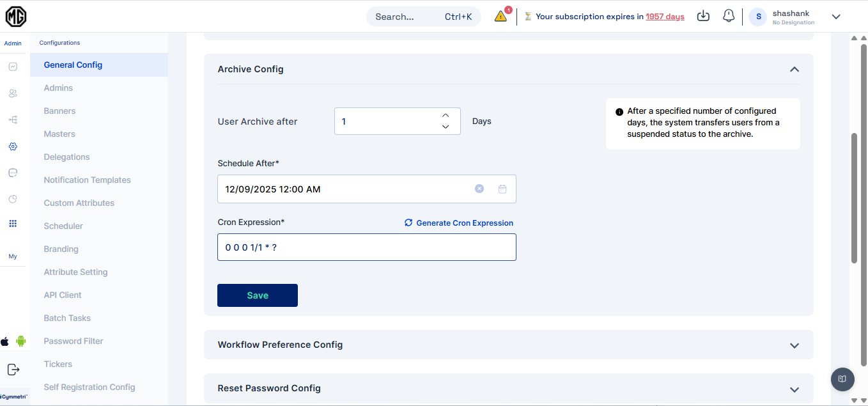Open the warning alert icon with badge
This screenshot has height=406, width=868.
pyautogui.click(x=501, y=17)
